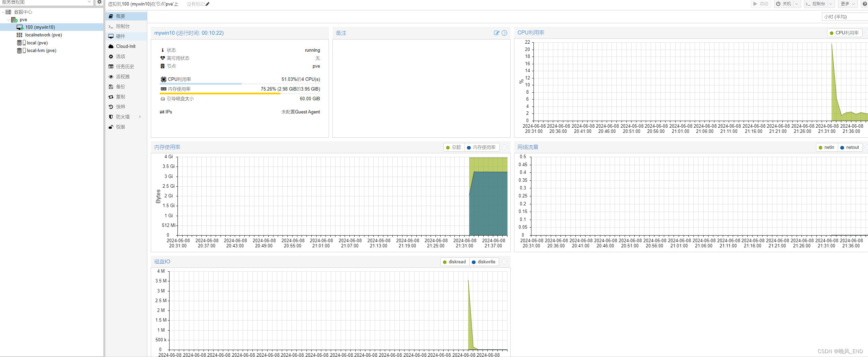Viewport: 868px width, 357px height.
Task: Click the gear settings icon above the server tree
Action: (x=99, y=2)
